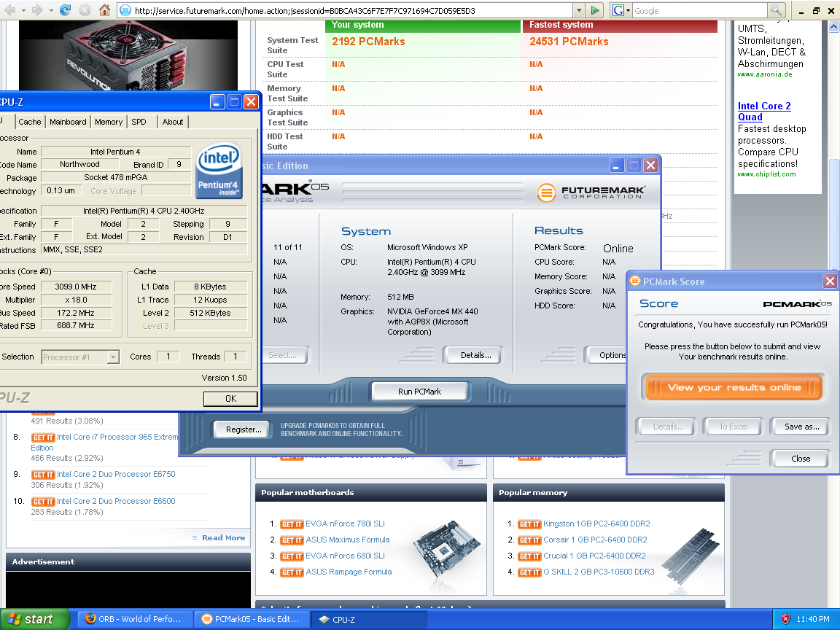Open ASUS Rampage Formula link
Viewport: 840px width, 630px height.
coord(349,572)
